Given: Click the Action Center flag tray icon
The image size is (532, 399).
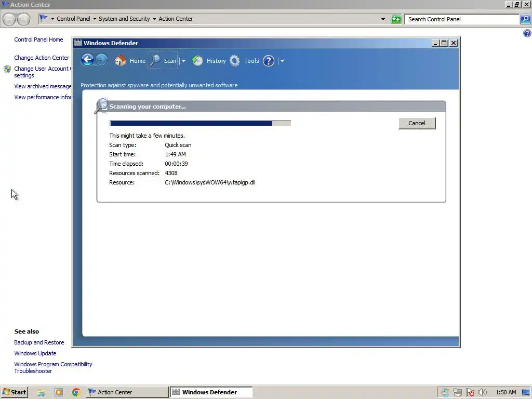Looking at the screenshot, I should pos(470,393).
